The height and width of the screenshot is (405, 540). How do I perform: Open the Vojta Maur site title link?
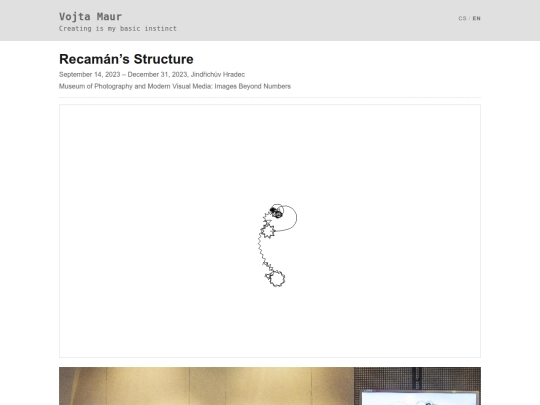click(90, 17)
